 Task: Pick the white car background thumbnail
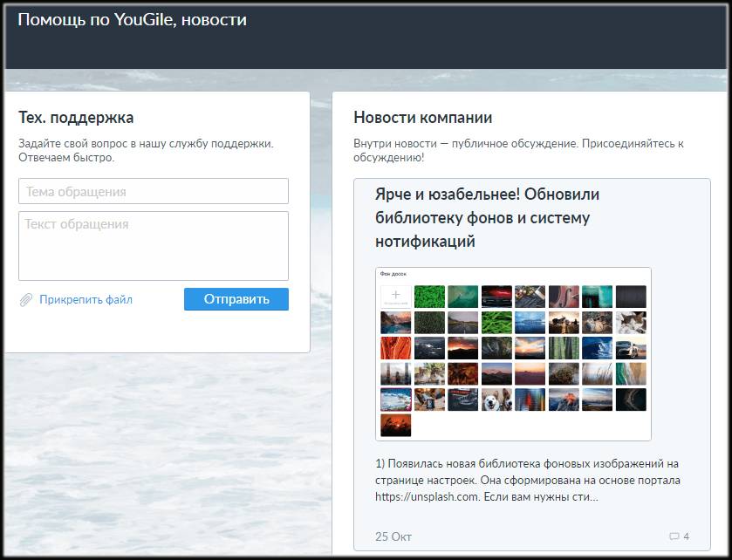tap(631, 348)
